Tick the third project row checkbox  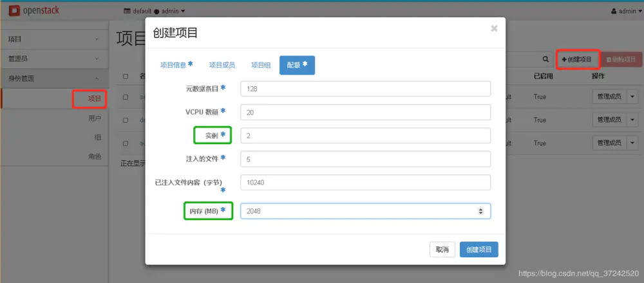point(126,143)
